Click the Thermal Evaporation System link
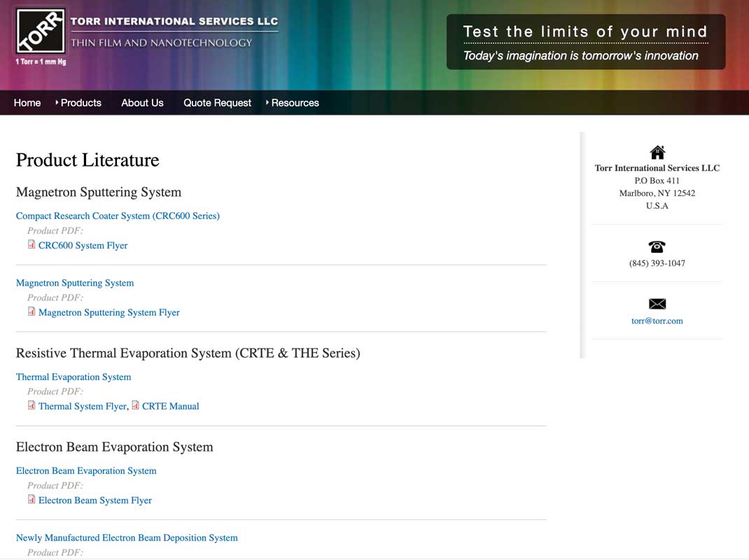 tap(73, 377)
